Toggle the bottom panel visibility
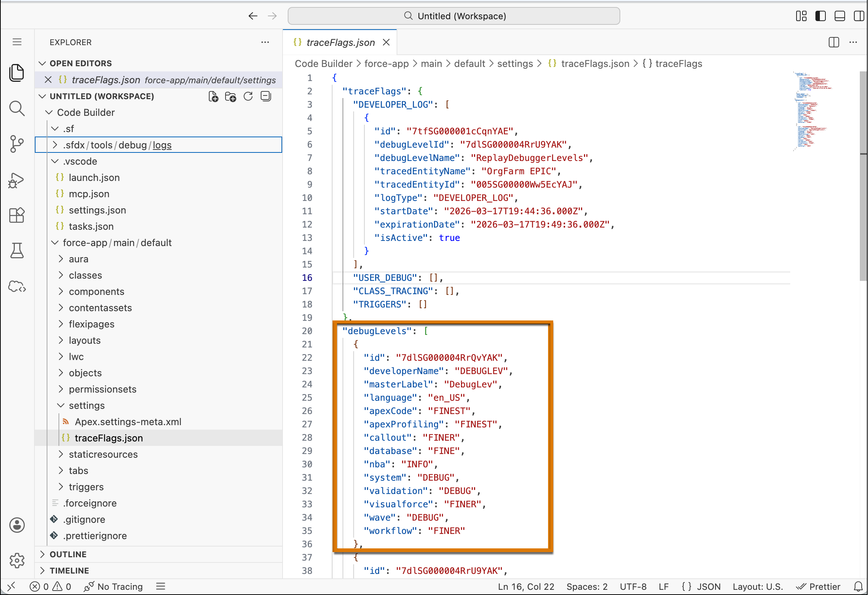The height and width of the screenshot is (595, 868). (x=840, y=16)
